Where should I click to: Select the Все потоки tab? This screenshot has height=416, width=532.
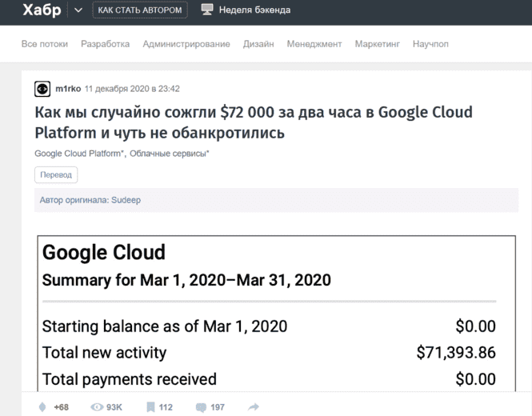tap(45, 44)
